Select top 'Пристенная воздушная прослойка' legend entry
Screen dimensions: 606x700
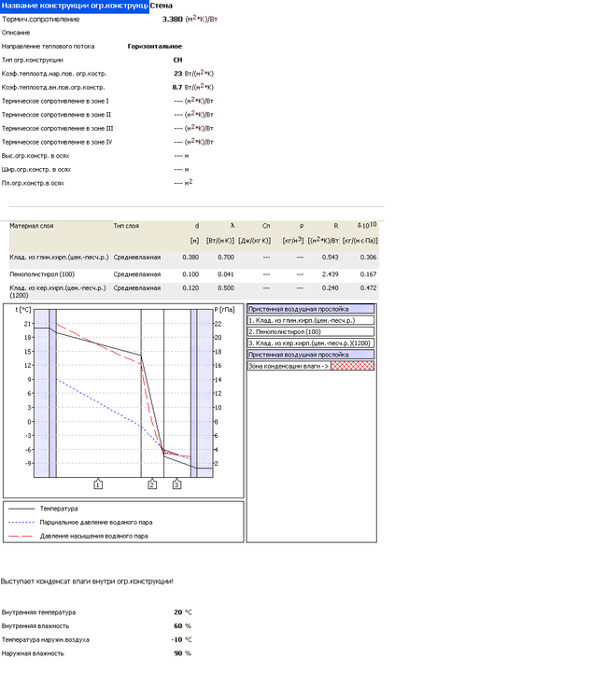pos(311,309)
